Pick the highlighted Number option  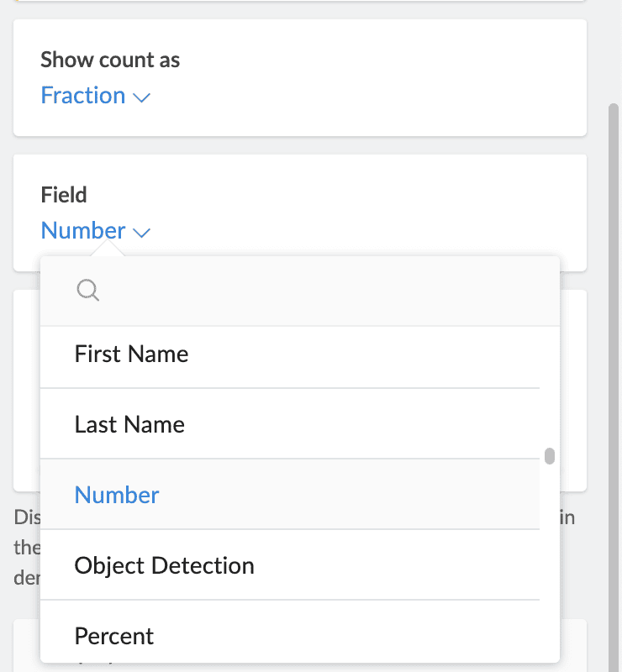(117, 495)
